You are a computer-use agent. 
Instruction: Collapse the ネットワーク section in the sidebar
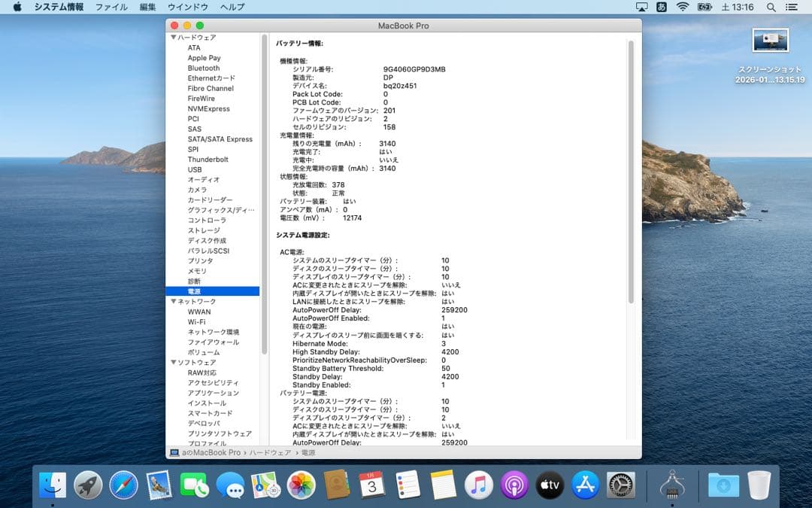pos(174,301)
